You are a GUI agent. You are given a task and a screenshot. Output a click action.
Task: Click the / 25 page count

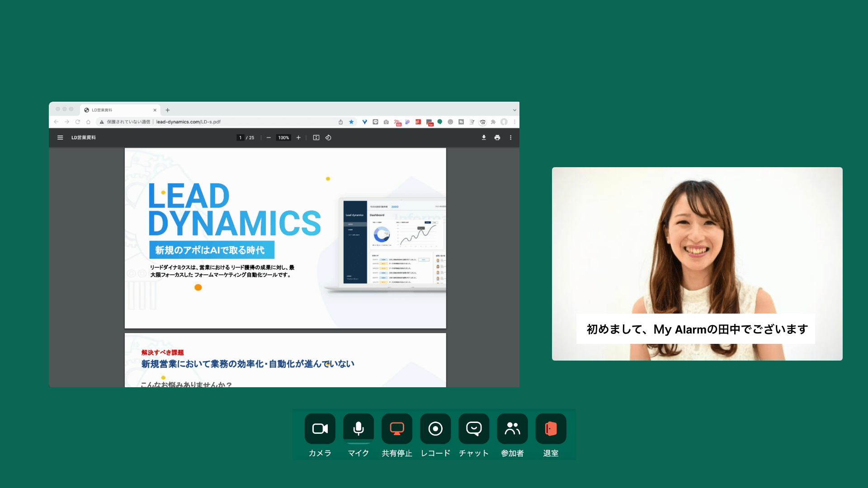[x=250, y=138]
